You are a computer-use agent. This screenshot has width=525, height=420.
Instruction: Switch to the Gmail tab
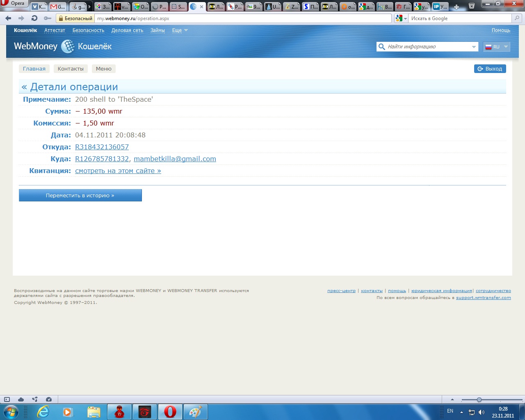click(58, 7)
